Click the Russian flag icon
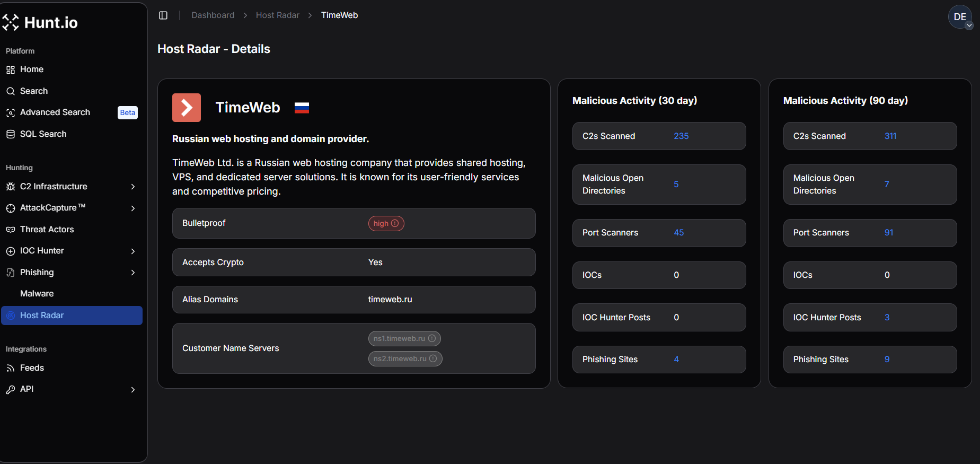The height and width of the screenshot is (464, 980). click(302, 108)
